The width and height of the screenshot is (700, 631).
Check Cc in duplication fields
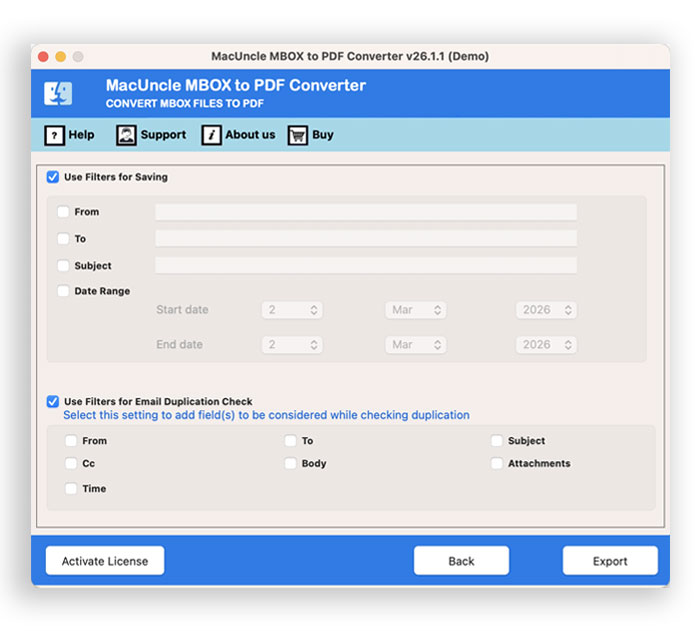pos(71,463)
